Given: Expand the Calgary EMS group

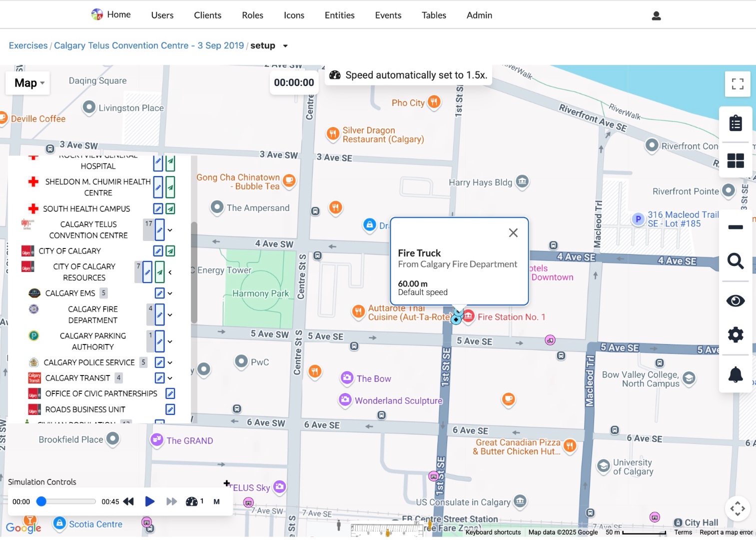Looking at the screenshot, I should coord(170,293).
